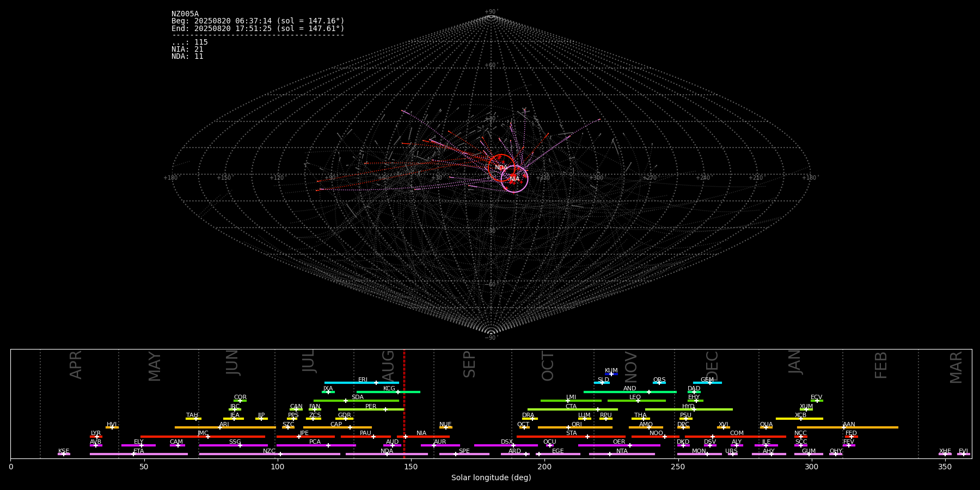Click the AUR shower label
This screenshot has height=490, width=980.
coord(440,442)
